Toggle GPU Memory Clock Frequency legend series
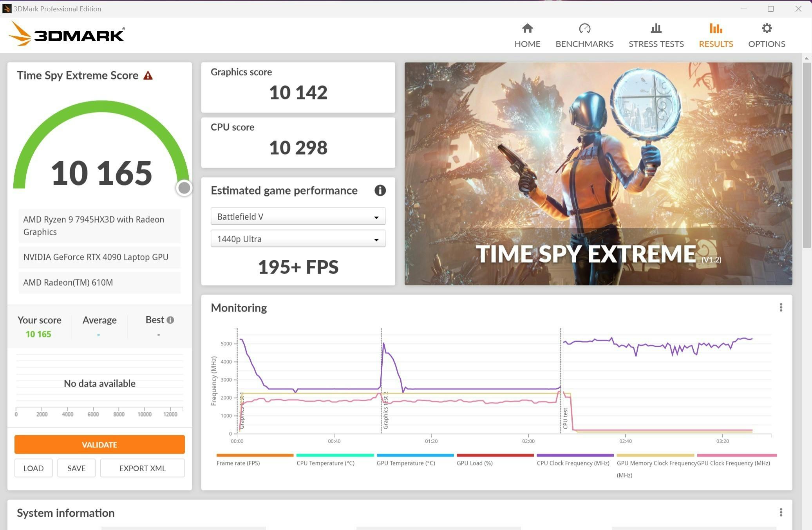Image resolution: width=812 pixels, height=530 pixels. [x=655, y=466]
